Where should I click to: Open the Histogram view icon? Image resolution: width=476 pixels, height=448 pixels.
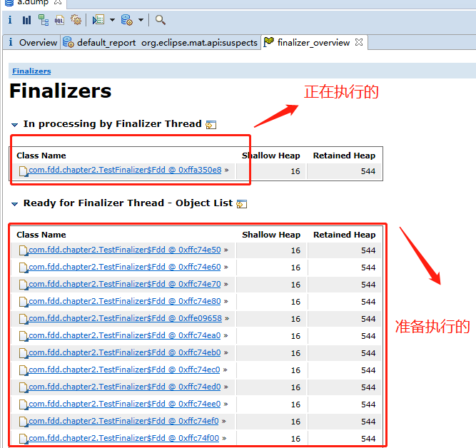pos(26,20)
